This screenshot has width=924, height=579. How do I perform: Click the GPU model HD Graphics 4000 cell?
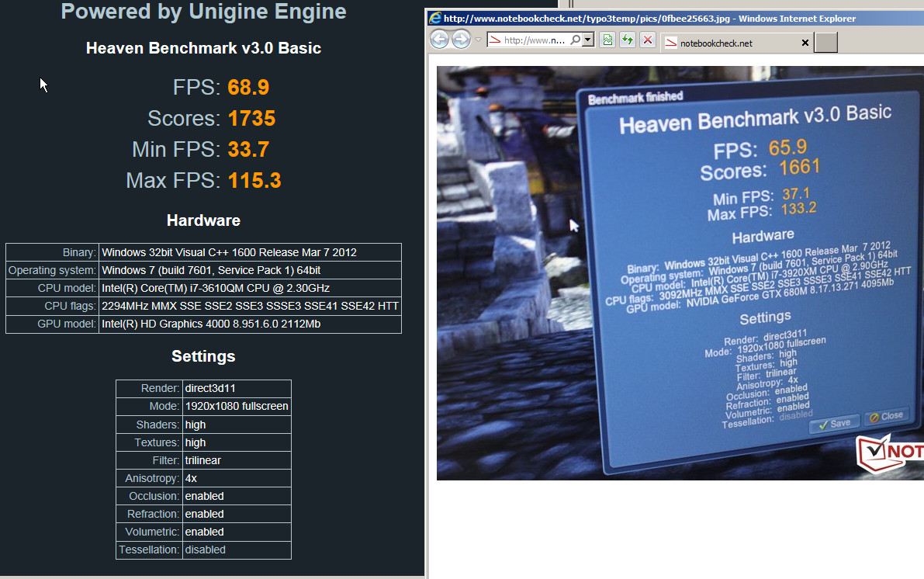[x=250, y=324]
